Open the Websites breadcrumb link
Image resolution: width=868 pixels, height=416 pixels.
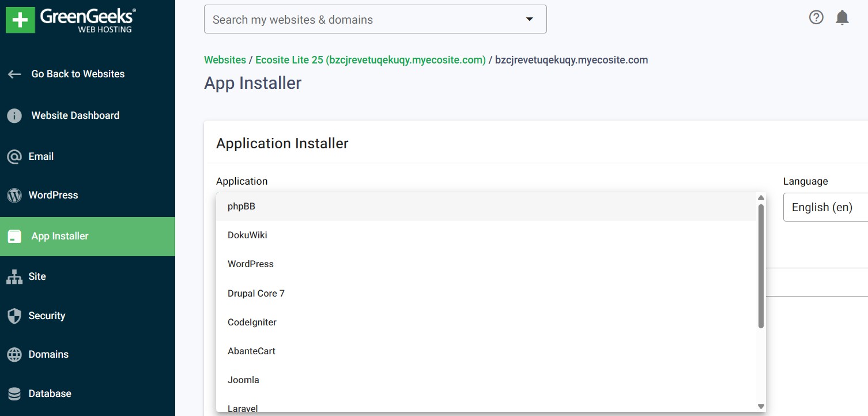point(225,59)
